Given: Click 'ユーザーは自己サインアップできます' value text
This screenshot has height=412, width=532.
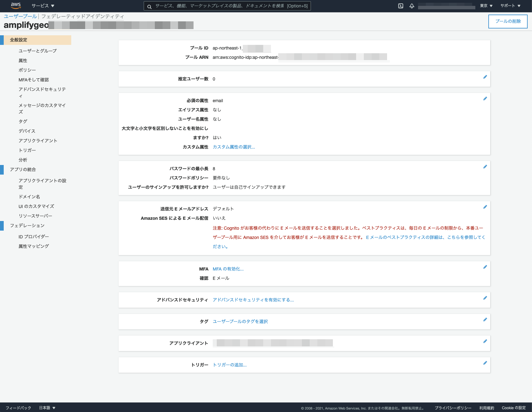Looking at the screenshot, I should pyautogui.click(x=249, y=187).
